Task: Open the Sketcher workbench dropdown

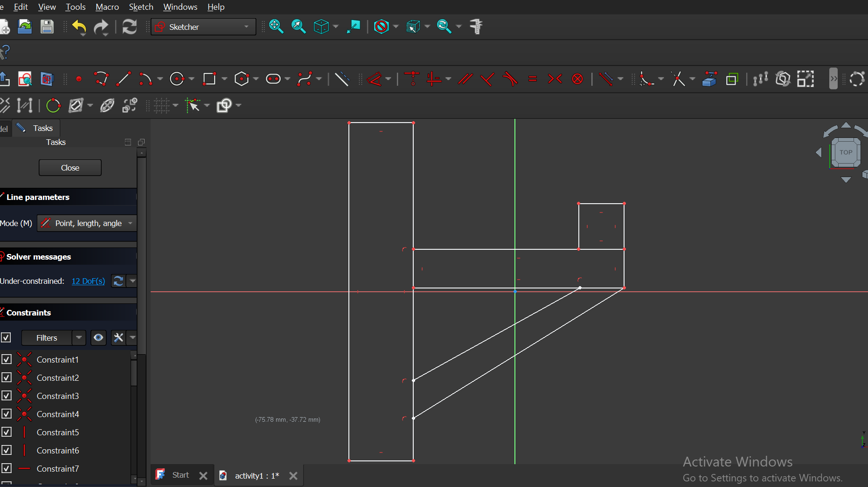Action: [x=203, y=27]
